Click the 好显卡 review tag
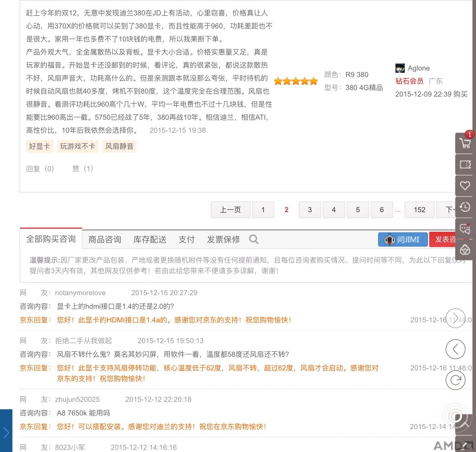The height and width of the screenshot is (452, 476). coord(39,146)
